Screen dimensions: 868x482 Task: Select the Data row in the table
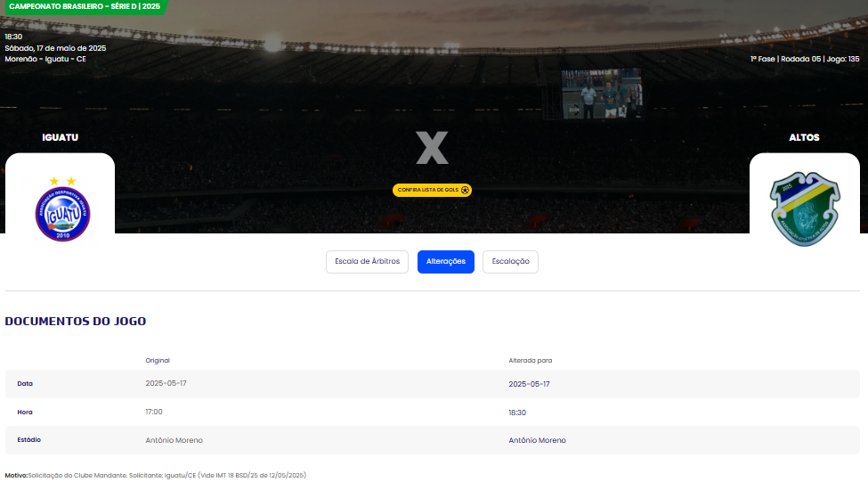pos(433,384)
